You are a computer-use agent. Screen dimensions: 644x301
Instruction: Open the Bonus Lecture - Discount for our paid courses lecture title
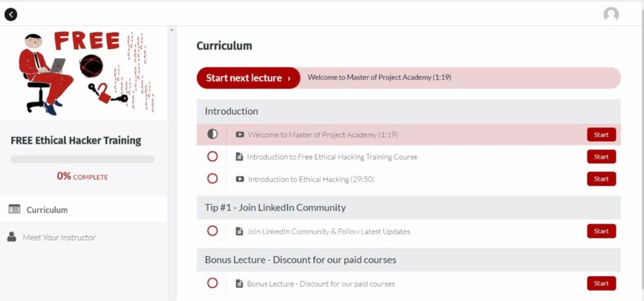pyautogui.click(x=321, y=284)
